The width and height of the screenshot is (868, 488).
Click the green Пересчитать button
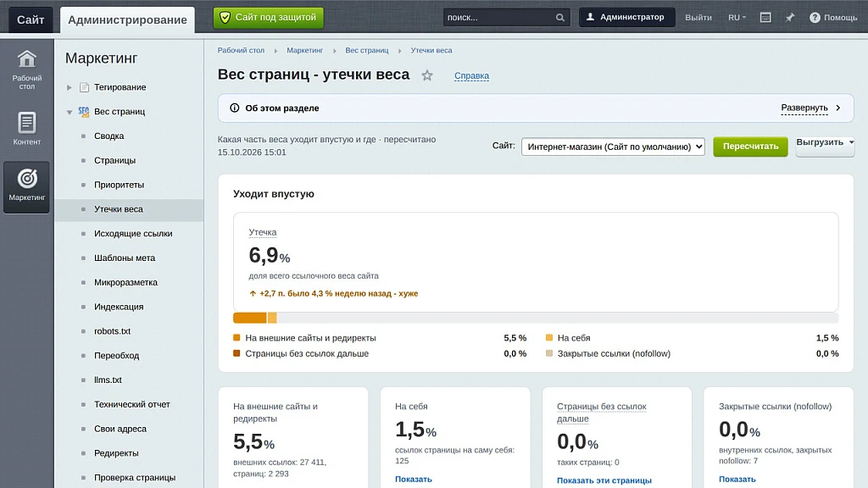click(x=750, y=147)
